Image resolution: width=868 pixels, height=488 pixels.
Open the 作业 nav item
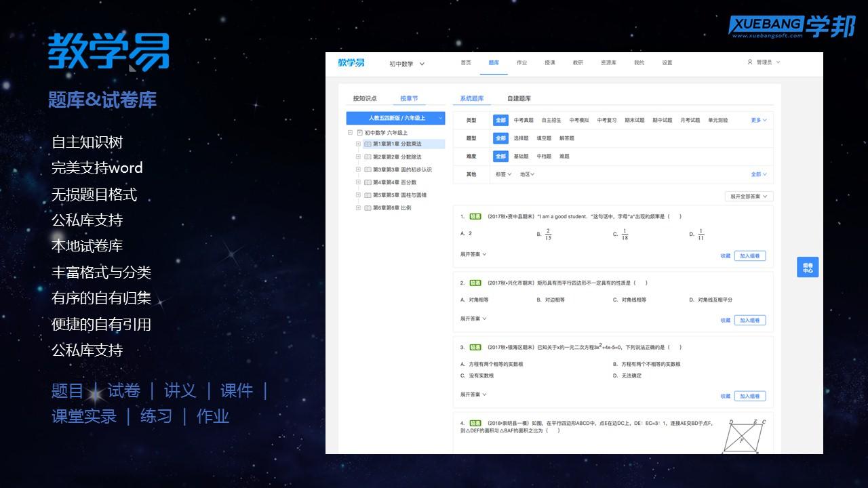[521, 62]
